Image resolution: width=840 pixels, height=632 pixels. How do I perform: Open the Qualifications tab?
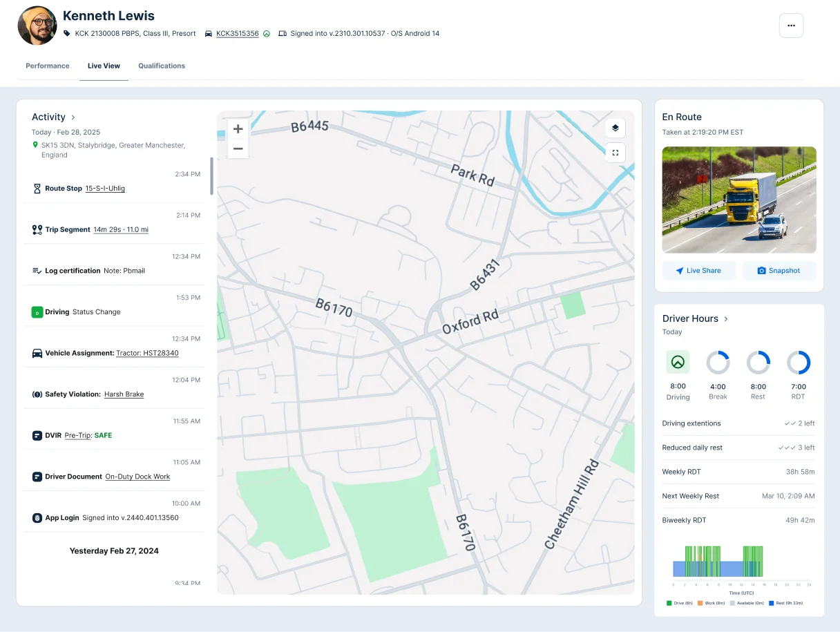(x=161, y=66)
